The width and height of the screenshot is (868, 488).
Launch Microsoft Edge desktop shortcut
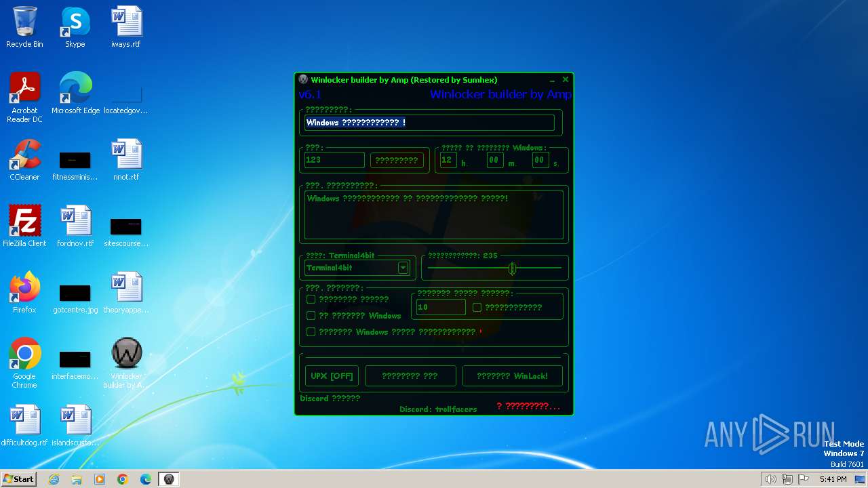click(75, 93)
